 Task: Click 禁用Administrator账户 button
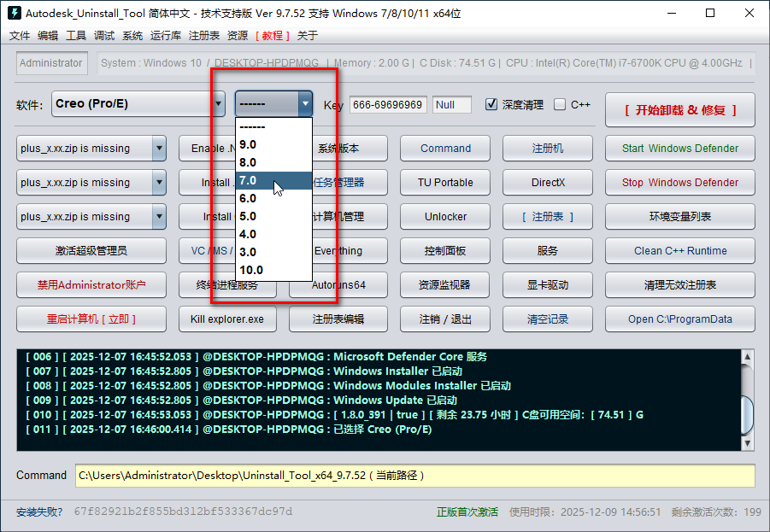pos(91,284)
